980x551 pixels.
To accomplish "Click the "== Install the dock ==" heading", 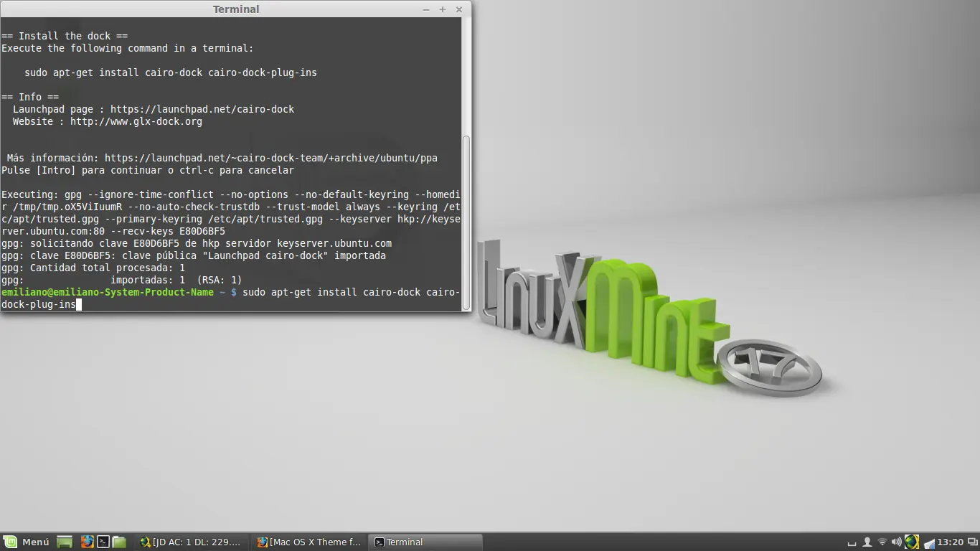I will click(65, 36).
